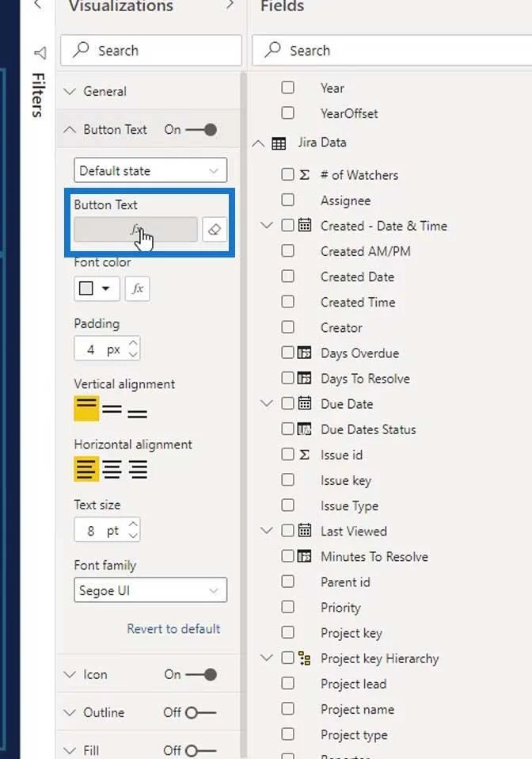Click the Filters pane expand arrow icon
The width and height of the screenshot is (532, 759).
tap(40, 52)
